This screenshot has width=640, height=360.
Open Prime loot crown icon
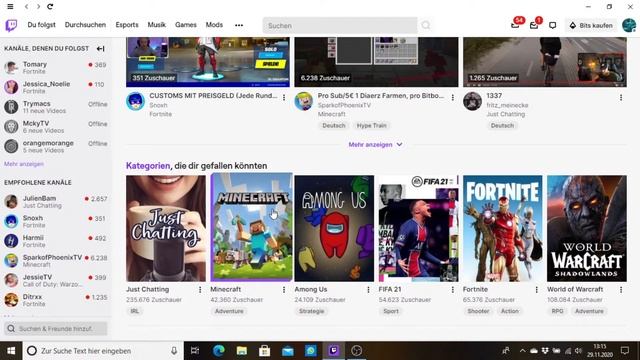pos(516,25)
